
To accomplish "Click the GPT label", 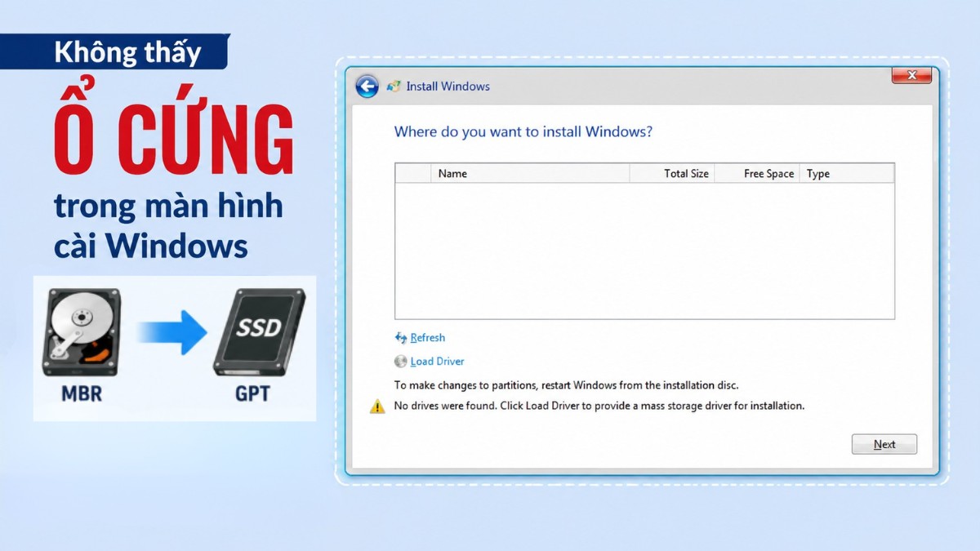I will pos(252,395).
